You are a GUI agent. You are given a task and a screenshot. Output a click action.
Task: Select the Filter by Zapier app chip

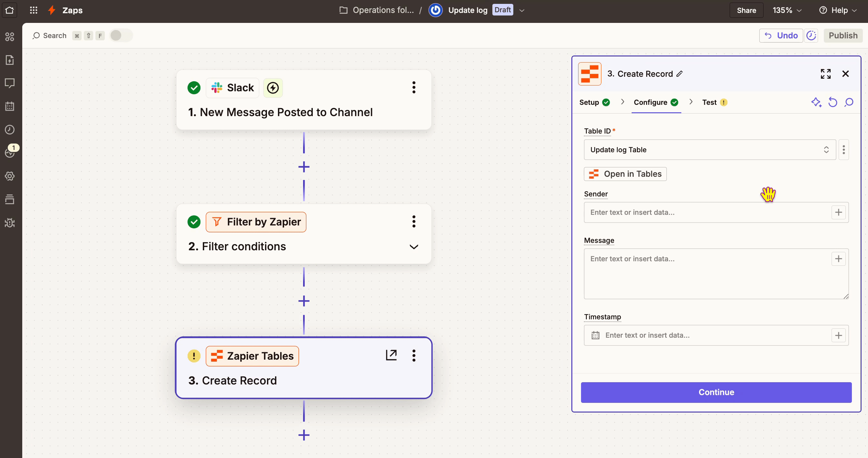tap(256, 222)
